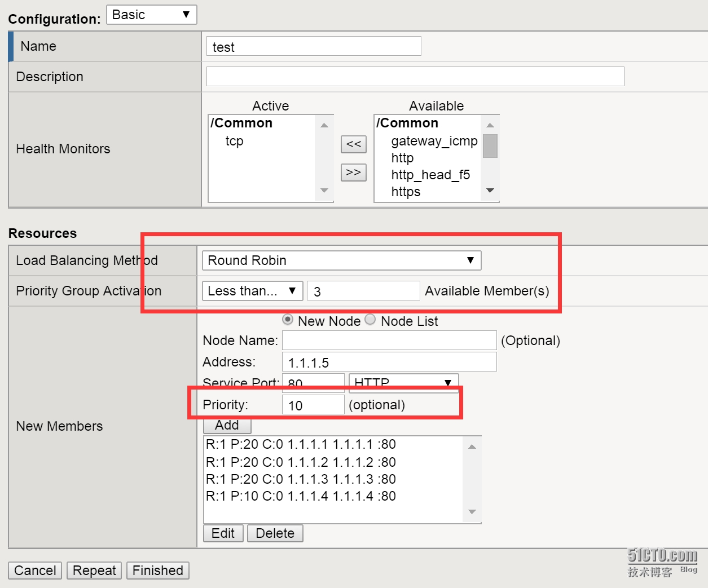Viewport: 708px width, 588px height.
Task: Click the Available list scroll up arrow
Action: pos(490,125)
